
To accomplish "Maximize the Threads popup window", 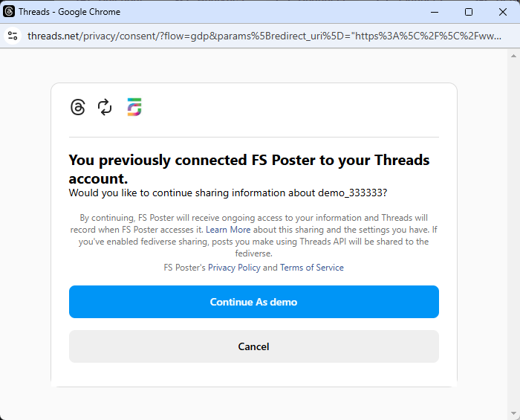I will click(469, 12).
